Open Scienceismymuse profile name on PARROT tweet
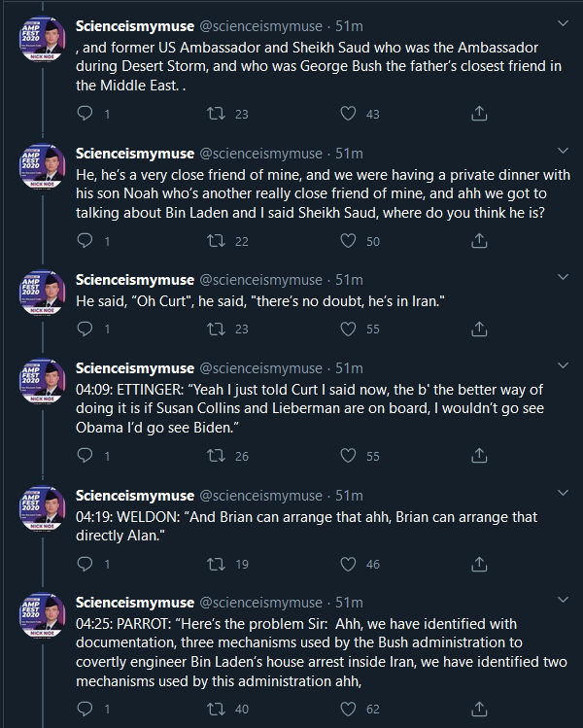The image size is (583, 728). (x=135, y=603)
